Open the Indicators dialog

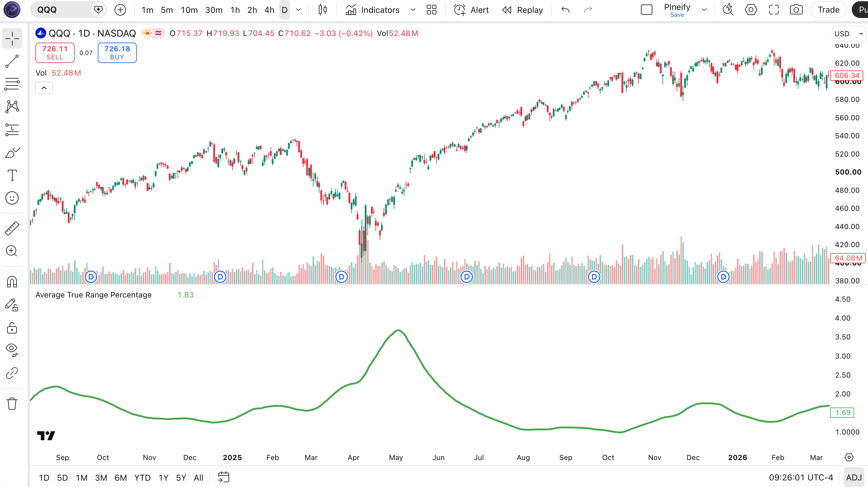tap(372, 10)
